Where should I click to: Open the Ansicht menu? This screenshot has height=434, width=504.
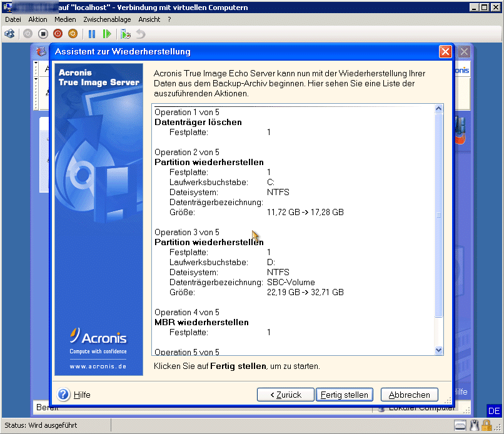coord(149,19)
